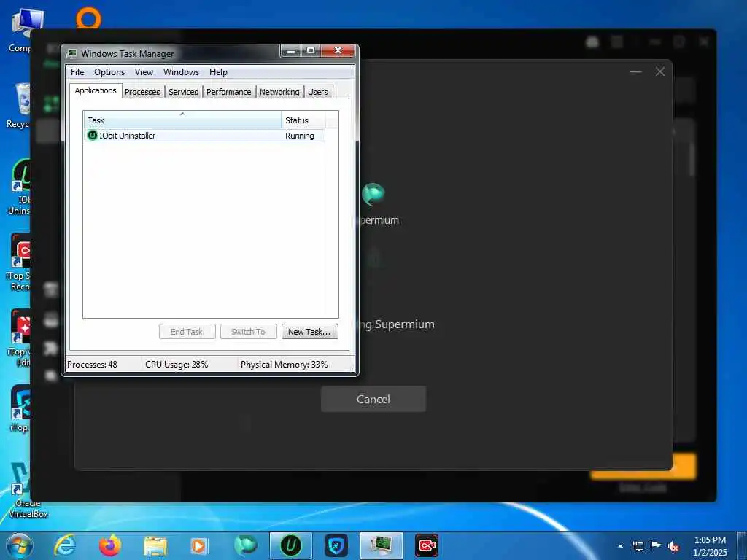Maximize the Windows Task Manager window

pos(311,50)
